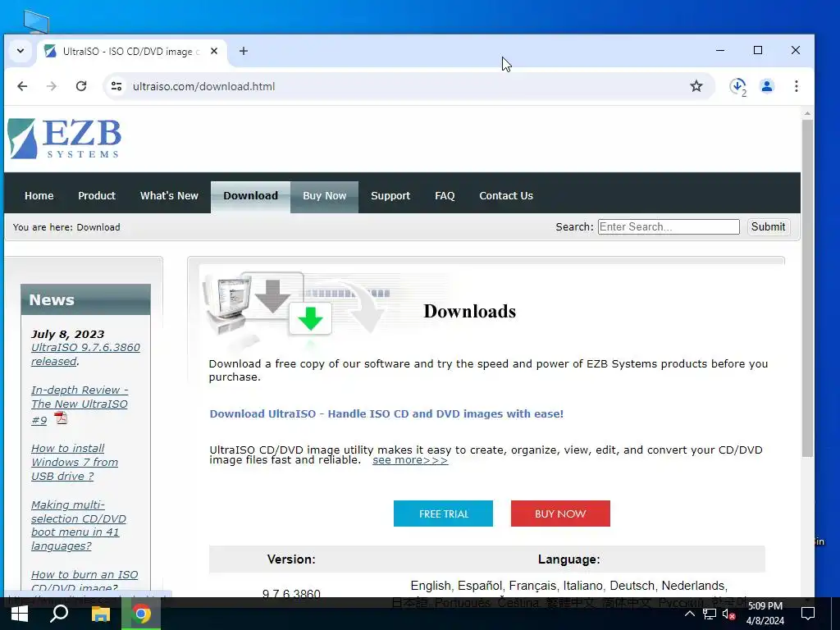Image resolution: width=840 pixels, height=630 pixels.
Task: Close the UltraISO tab
Action: click(x=214, y=51)
